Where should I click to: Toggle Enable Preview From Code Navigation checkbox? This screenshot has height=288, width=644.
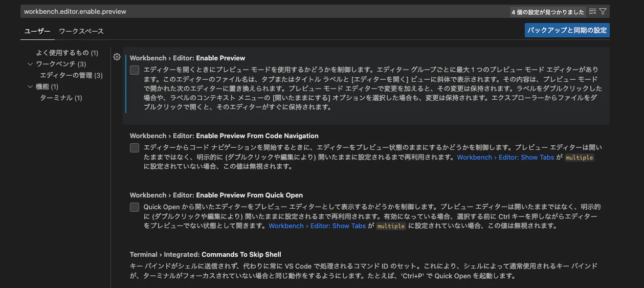[135, 148]
